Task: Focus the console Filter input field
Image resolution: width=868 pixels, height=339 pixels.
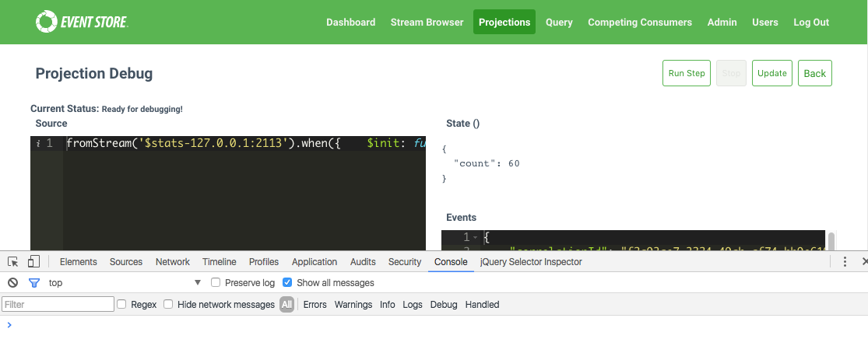Action: [58, 305]
